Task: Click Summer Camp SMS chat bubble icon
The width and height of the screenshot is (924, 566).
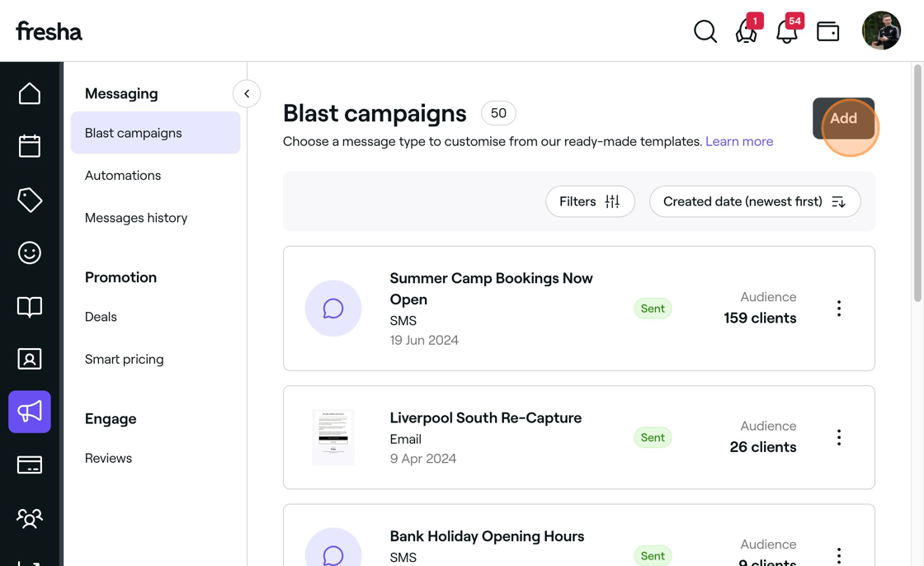Action: (x=333, y=309)
